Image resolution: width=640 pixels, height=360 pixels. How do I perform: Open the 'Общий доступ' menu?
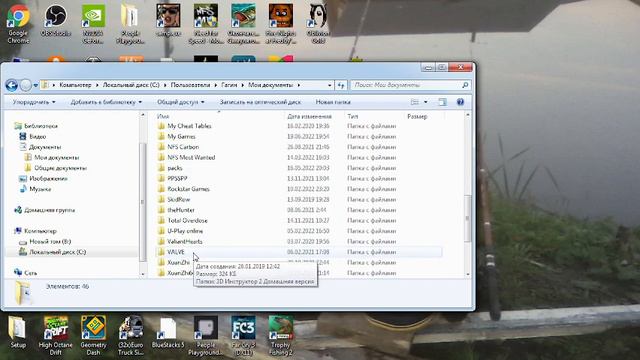pos(181,102)
